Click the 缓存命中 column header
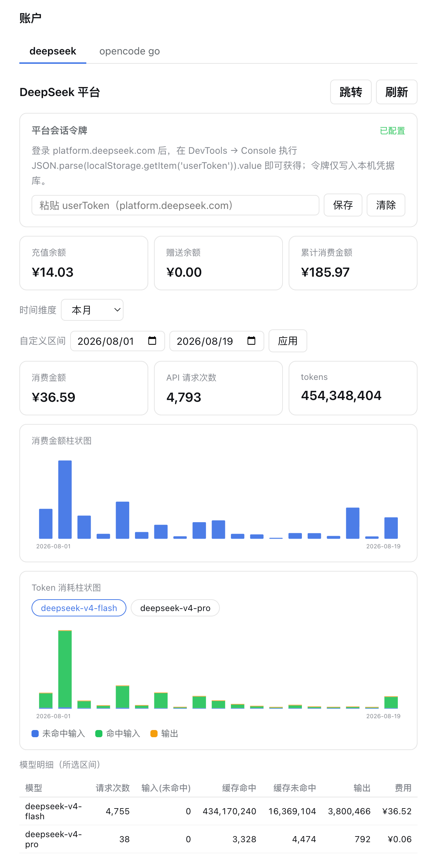 [239, 788]
